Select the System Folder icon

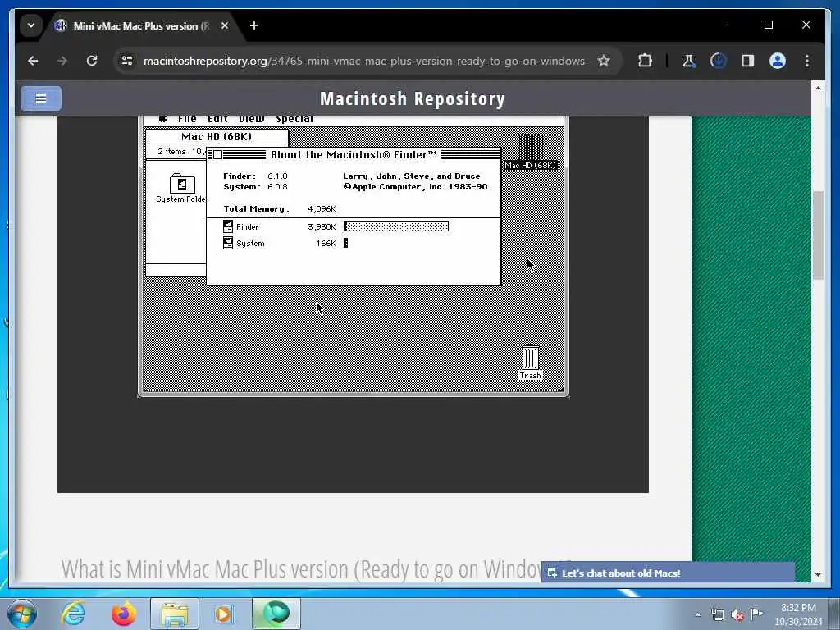coord(181,188)
